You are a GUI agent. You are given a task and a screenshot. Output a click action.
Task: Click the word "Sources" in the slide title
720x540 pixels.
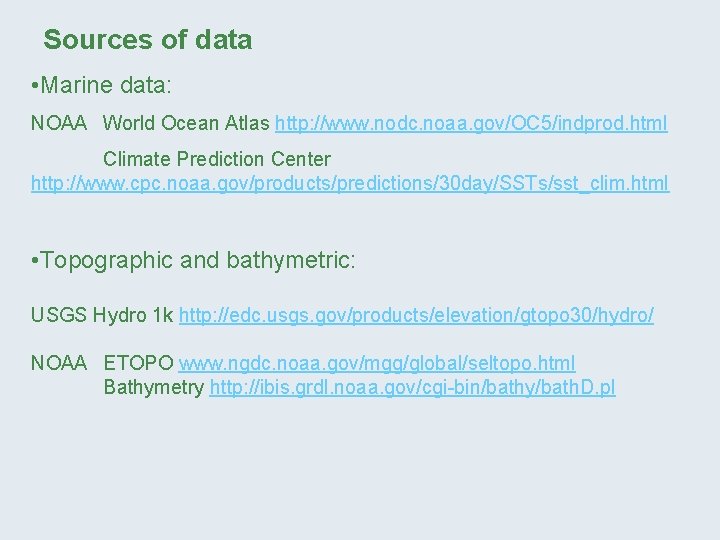coord(95,40)
